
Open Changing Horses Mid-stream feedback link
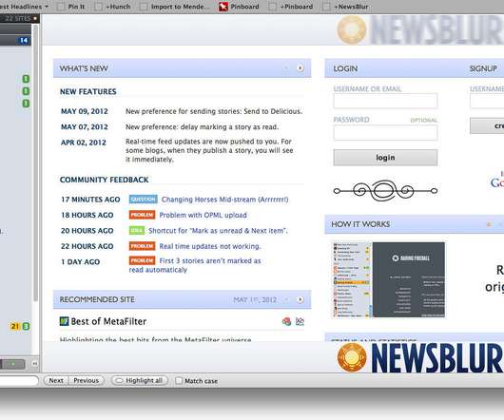[x=224, y=200]
